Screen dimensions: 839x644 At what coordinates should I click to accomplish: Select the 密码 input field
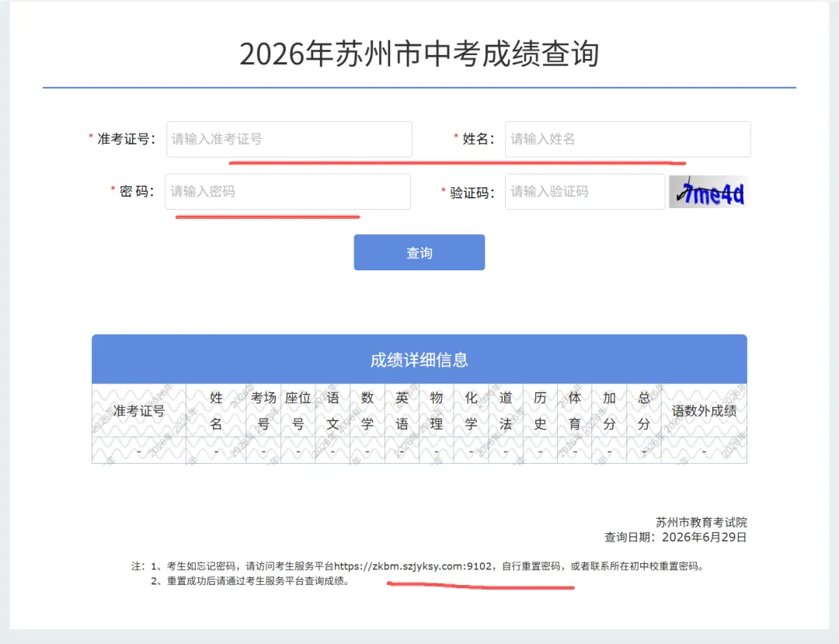click(x=288, y=191)
